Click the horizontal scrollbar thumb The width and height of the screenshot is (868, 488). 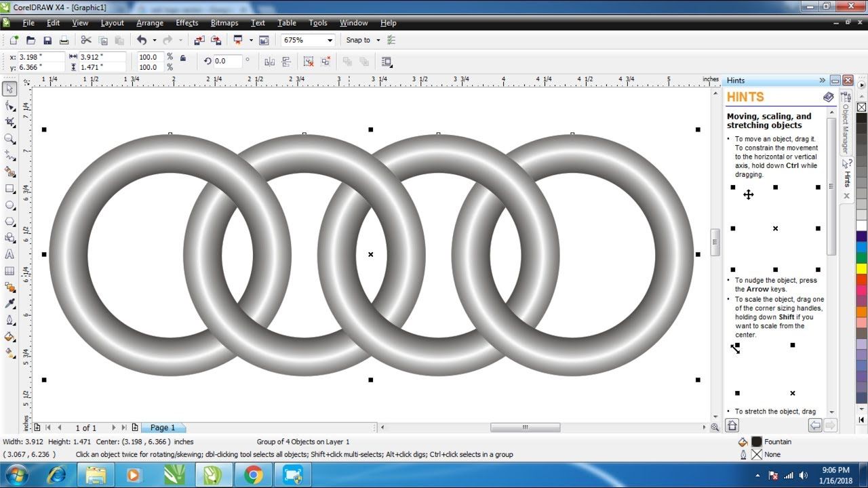tap(526, 428)
